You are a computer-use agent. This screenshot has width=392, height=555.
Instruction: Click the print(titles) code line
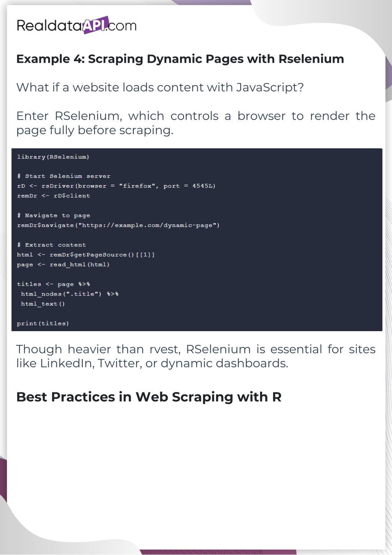tap(43, 323)
